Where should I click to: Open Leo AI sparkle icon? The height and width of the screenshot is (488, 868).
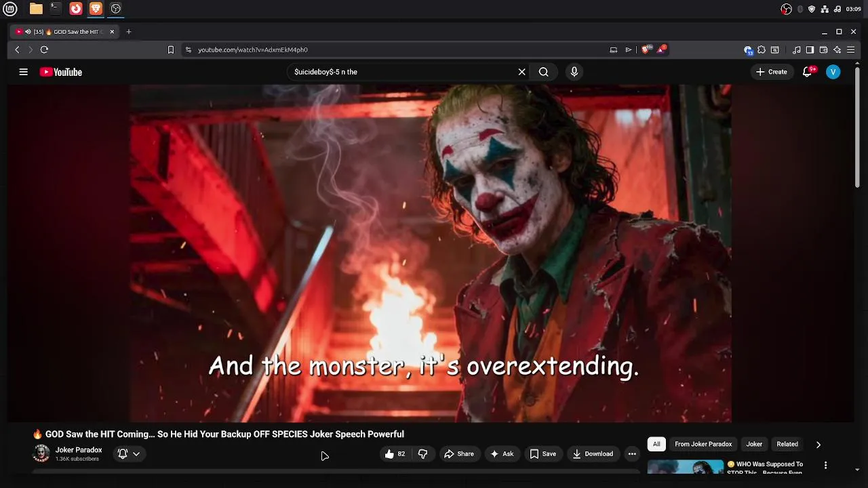837,49
